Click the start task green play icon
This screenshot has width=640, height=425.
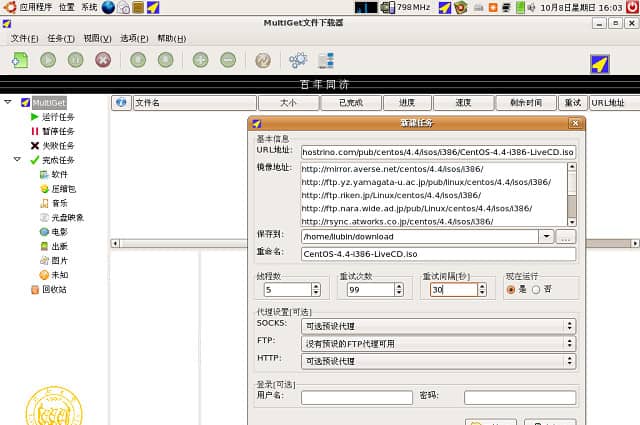point(48,60)
